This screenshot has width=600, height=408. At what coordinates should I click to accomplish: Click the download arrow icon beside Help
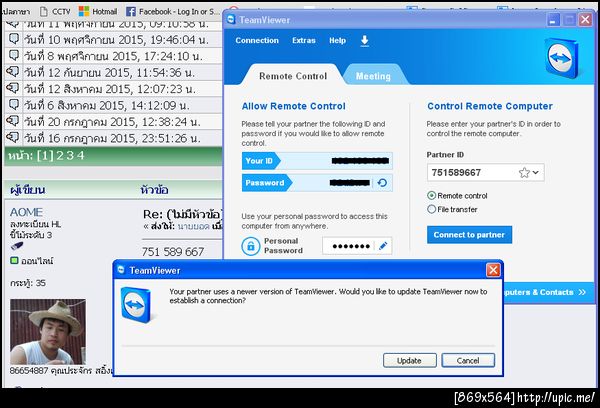(x=364, y=41)
